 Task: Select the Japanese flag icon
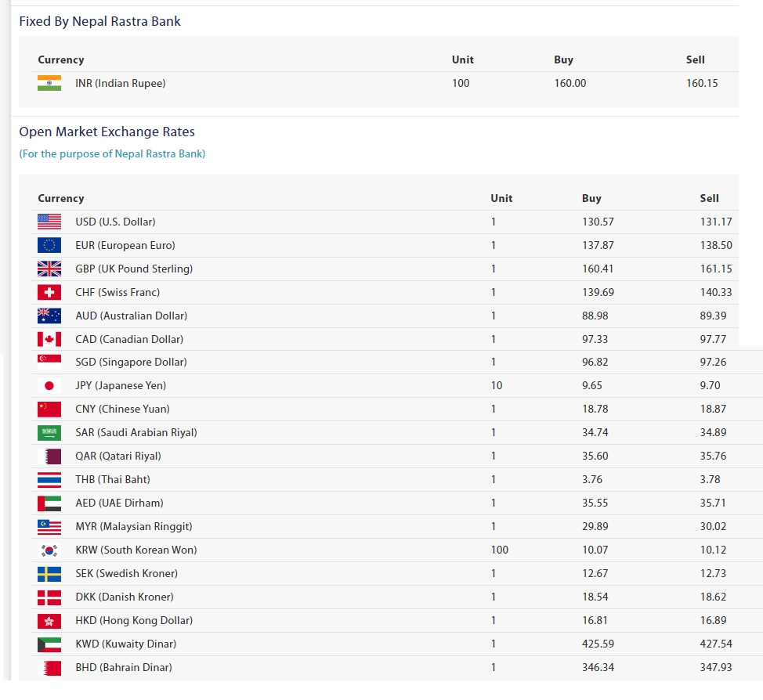click(x=49, y=386)
